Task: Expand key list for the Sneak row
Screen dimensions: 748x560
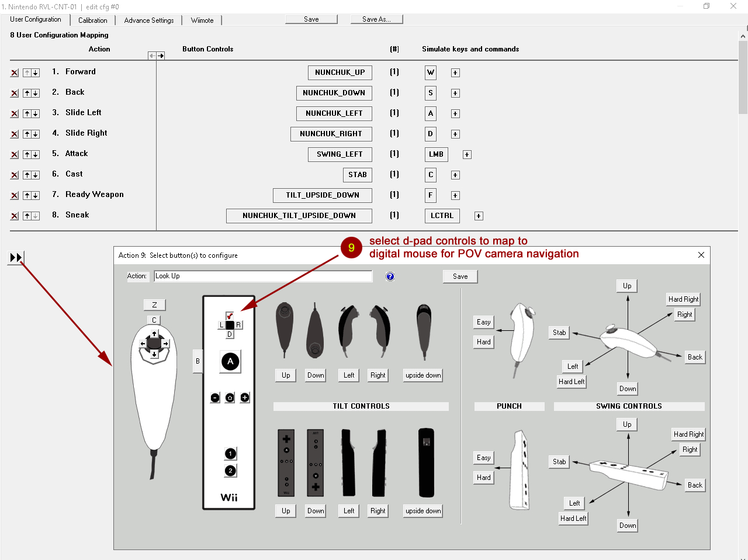Action: pos(479,216)
